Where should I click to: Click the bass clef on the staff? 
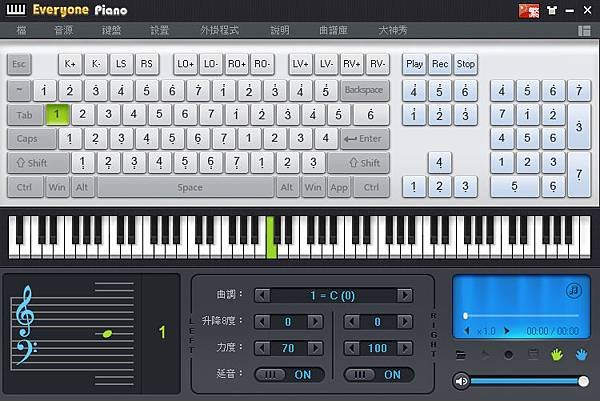click(26, 351)
